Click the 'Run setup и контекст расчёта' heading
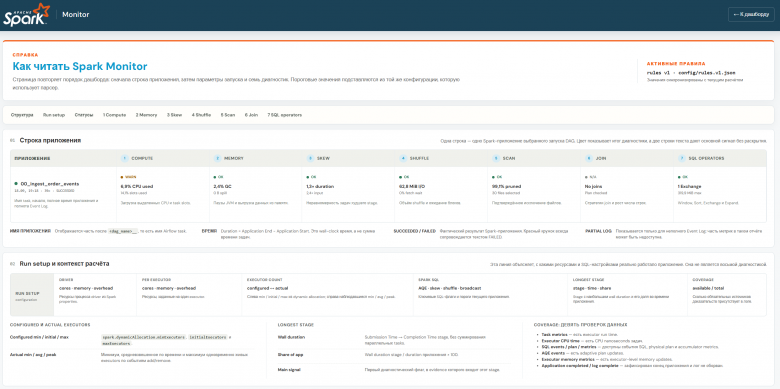780x389 pixels. (65, 264)
